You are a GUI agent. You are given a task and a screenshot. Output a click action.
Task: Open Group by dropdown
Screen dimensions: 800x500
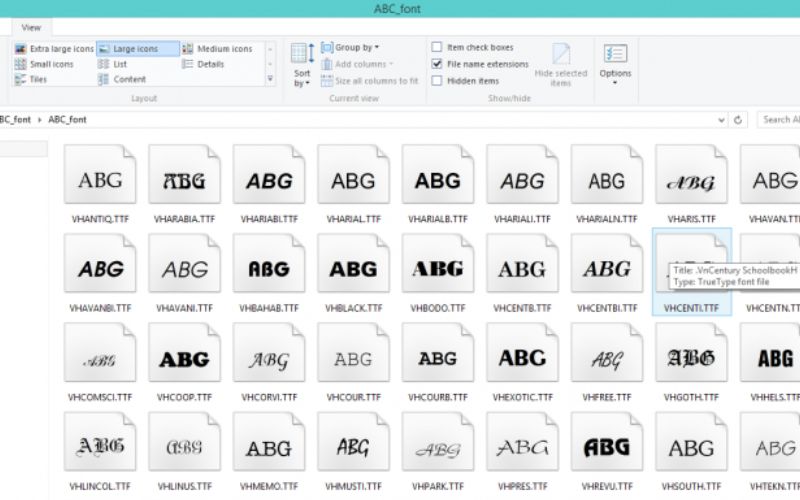350,47
